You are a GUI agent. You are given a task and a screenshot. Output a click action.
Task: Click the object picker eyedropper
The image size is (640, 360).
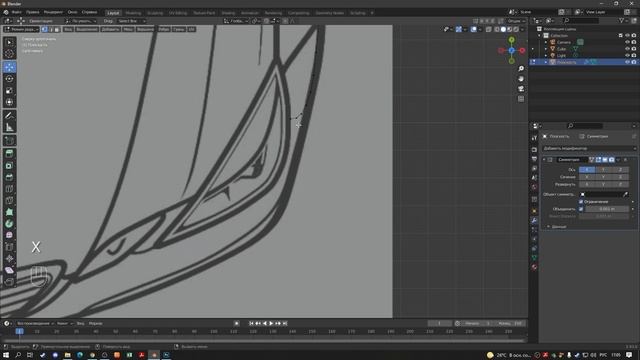625,194
